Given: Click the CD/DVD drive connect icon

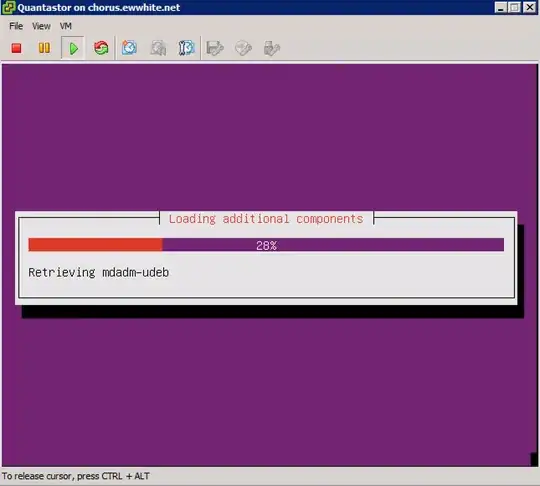Looking at the screenshot, I should 243,48.
